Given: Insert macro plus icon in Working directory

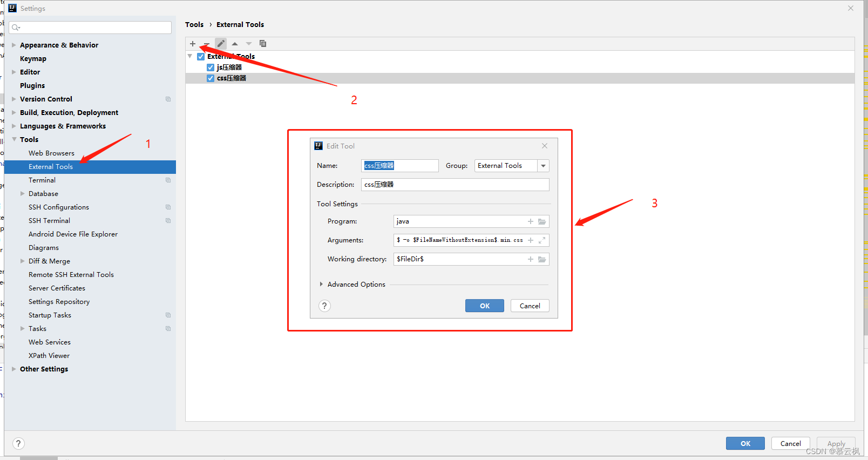Looking at the screenshot, I should pyautogui.click(x=531, y=259).
